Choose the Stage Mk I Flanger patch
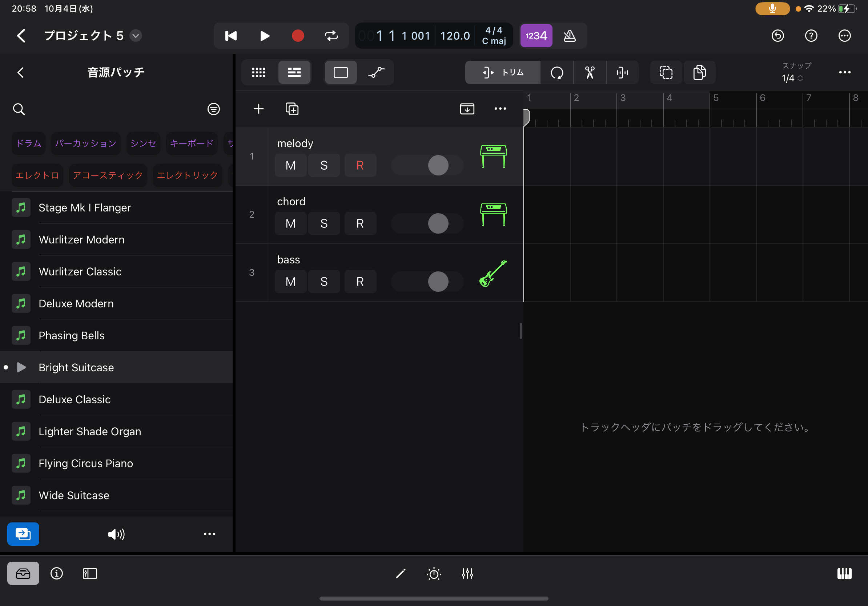Screen dimensions: 868x606 click(116, 208)
